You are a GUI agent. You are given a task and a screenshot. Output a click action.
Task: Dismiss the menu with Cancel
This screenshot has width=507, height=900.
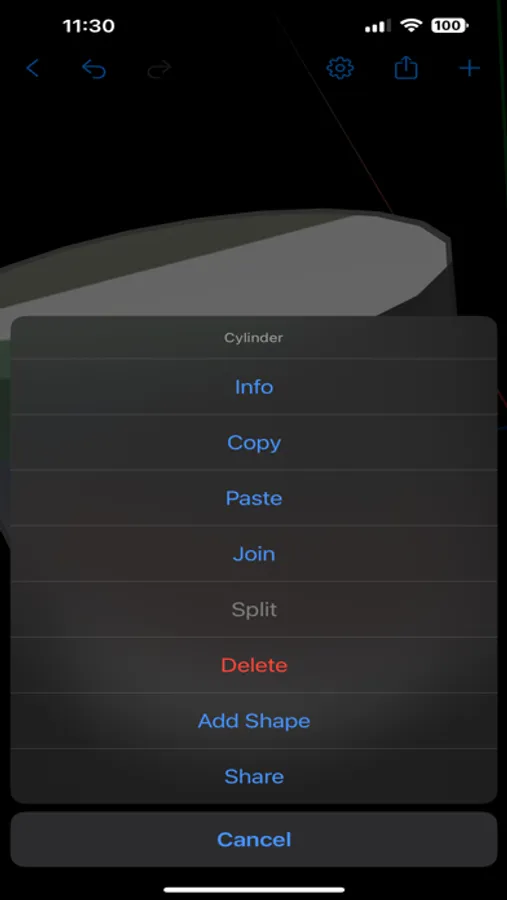(254, 839)
